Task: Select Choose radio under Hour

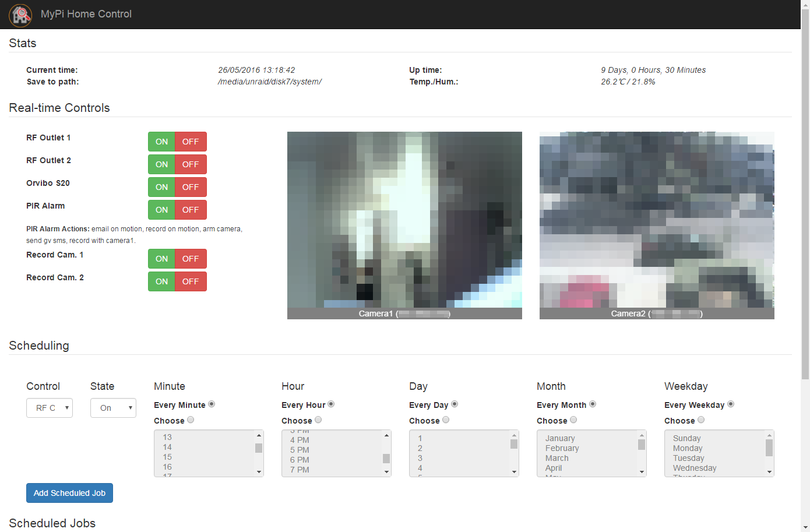Action: pyautogui.click(x=318, y=420)
